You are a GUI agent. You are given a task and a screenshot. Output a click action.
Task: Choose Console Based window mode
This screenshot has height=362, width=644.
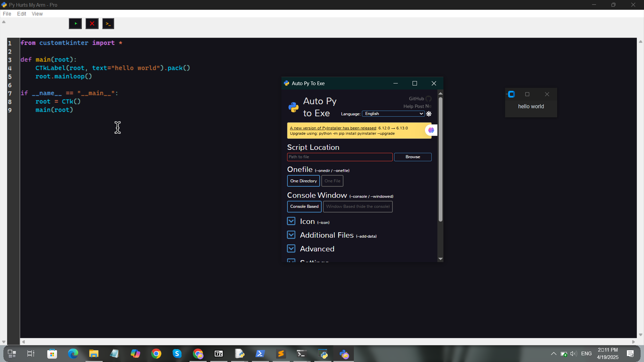point(304,206)
